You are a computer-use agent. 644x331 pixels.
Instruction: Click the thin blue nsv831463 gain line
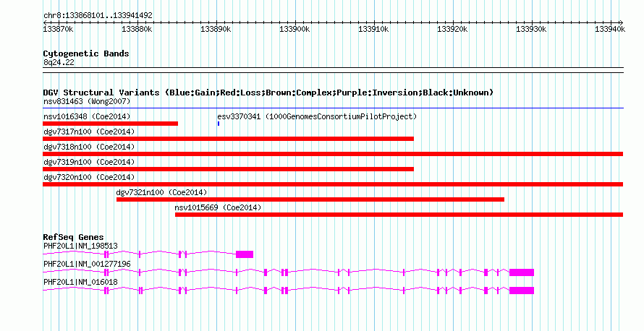pos(333,108)
